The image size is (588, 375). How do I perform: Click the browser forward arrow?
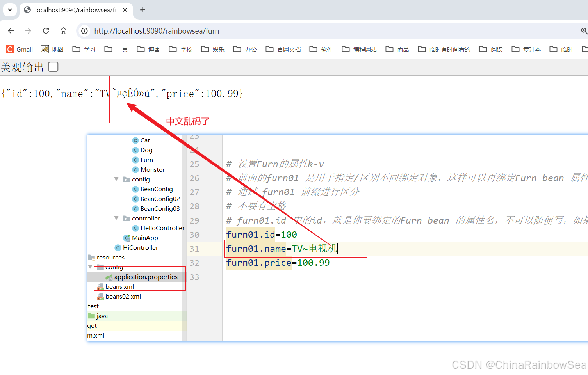[x=28, y=31]
